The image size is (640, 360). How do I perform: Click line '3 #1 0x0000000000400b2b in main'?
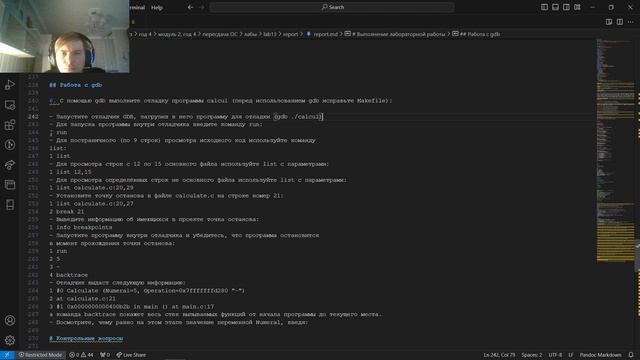pos(132,307)
